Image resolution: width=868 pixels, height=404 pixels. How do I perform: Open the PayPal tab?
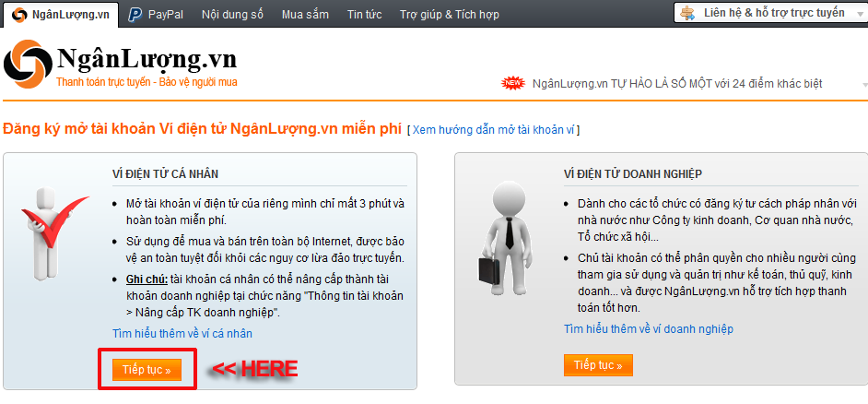156,15
